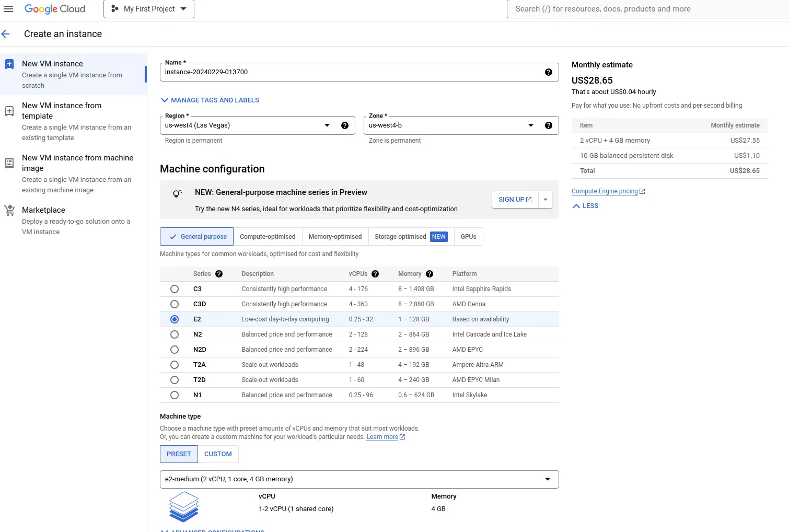The image size is (789, 532).
Task: Click the Google Cloud logo
Action: (x=55, y=9)
